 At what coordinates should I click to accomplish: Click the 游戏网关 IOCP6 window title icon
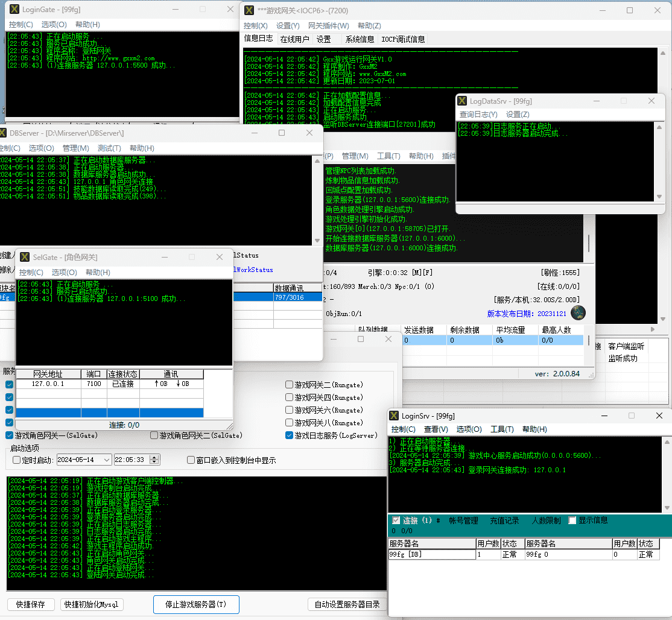[x=249, y=10]
